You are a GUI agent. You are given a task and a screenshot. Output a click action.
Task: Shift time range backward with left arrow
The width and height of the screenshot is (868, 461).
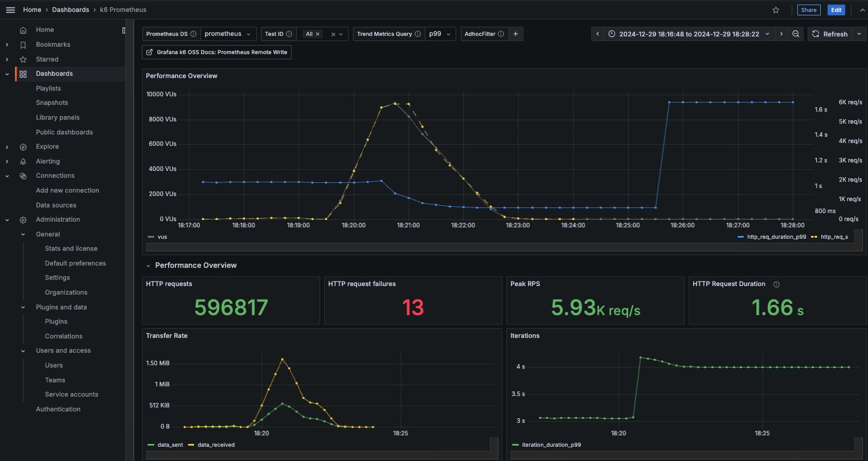(597, 34)
